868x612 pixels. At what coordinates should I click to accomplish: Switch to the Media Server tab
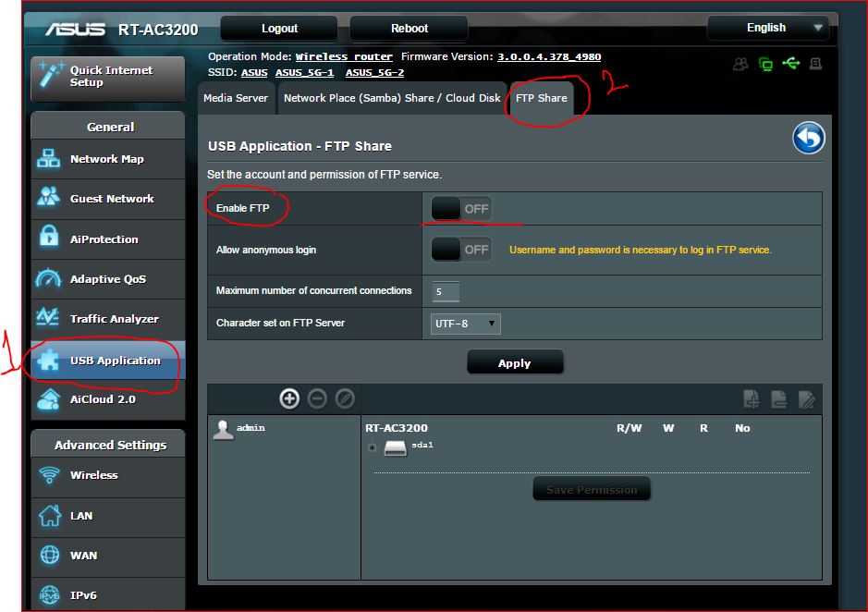tap(236, 97)
